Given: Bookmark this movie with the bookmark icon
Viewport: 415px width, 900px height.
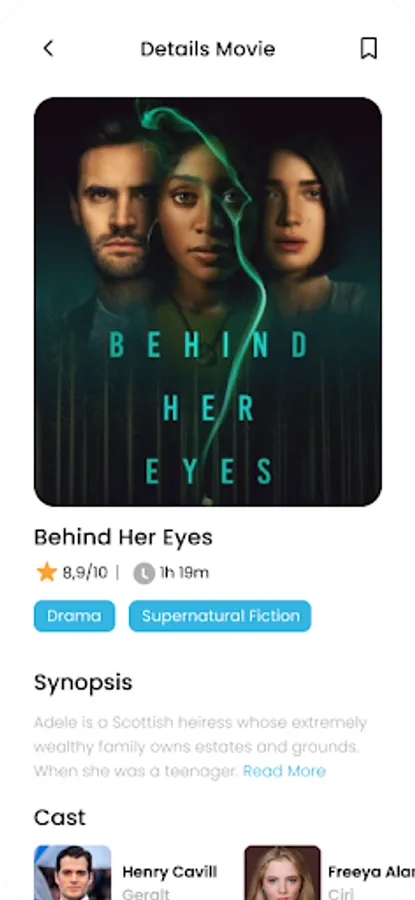Looking at the screenshot, I should pyautogui.click(x=369, y=48).
